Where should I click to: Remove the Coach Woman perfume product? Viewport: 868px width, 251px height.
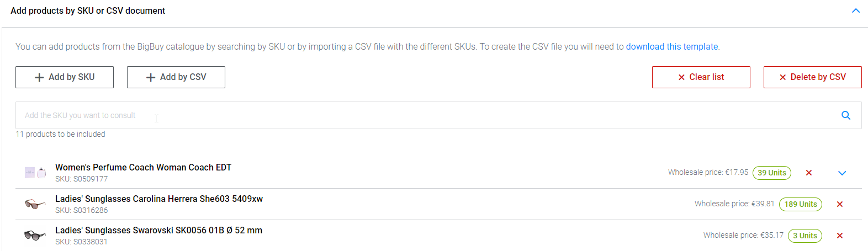[x=808, y=173]
